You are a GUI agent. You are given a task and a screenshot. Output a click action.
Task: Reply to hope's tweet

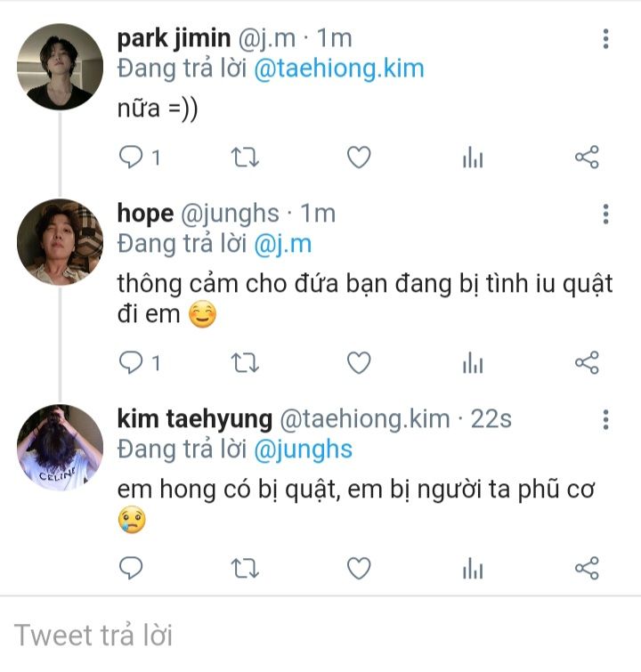point(132,363)
